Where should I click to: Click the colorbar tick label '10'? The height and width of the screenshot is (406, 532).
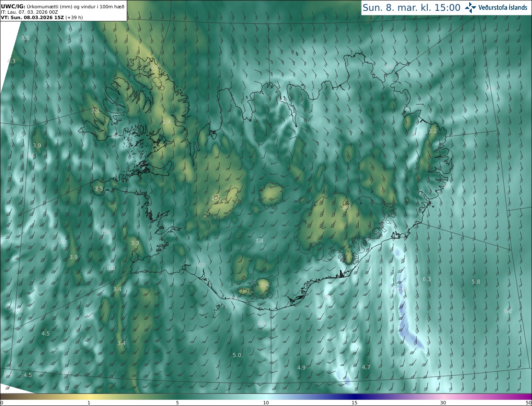(266, 403)
